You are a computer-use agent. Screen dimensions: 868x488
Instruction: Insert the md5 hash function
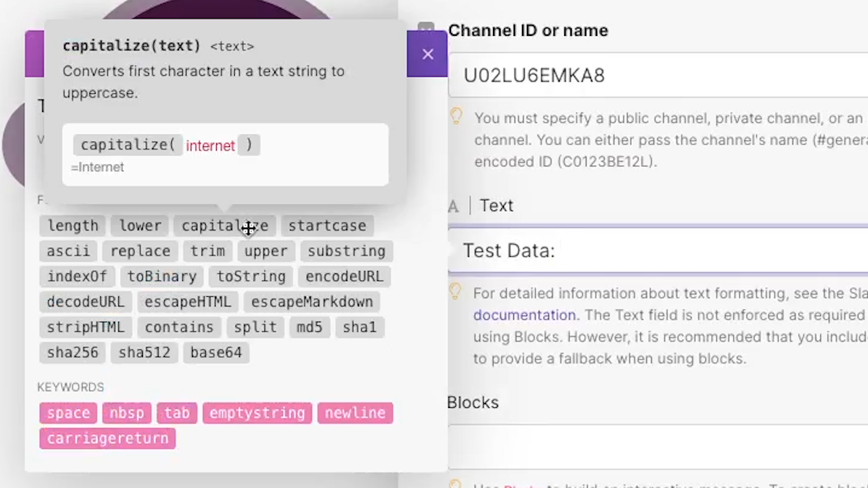pos(309,327)
